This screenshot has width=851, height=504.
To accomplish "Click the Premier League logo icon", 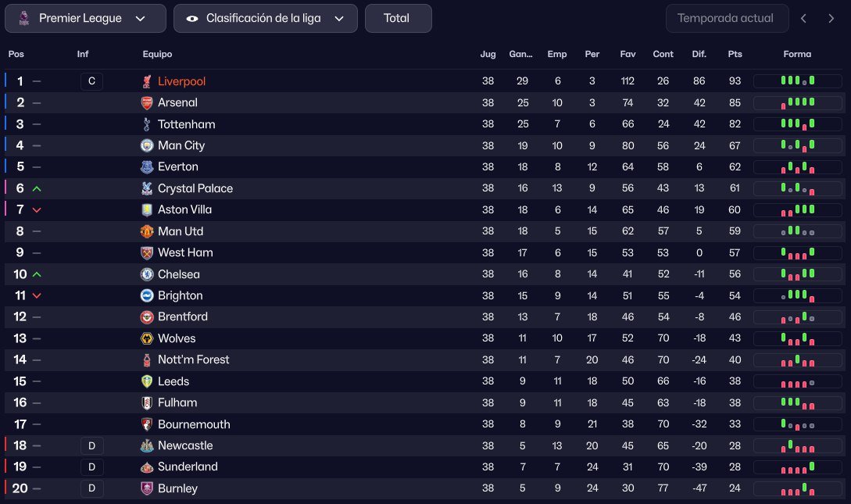I will pos(24,18).
